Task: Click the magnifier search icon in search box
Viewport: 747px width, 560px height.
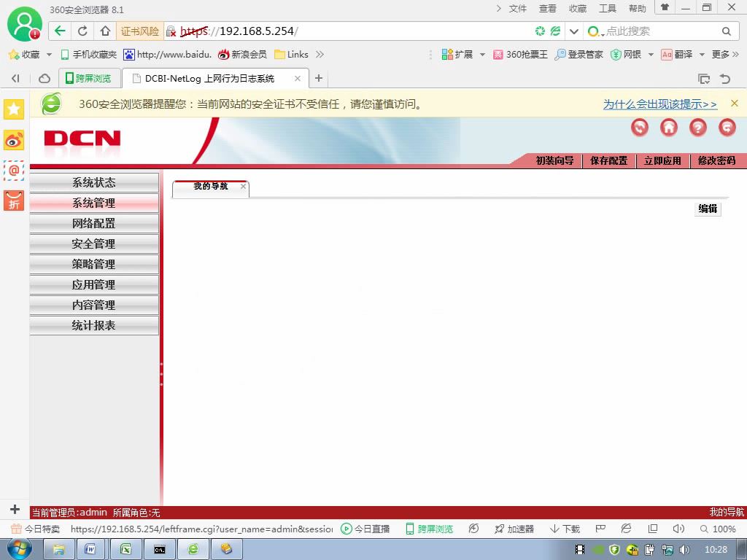Action: click(x=726, y=31)
